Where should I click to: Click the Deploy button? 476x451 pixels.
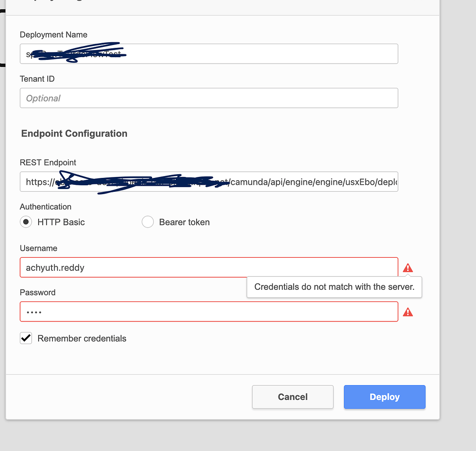pyautogui.click(x=384, y=397)
